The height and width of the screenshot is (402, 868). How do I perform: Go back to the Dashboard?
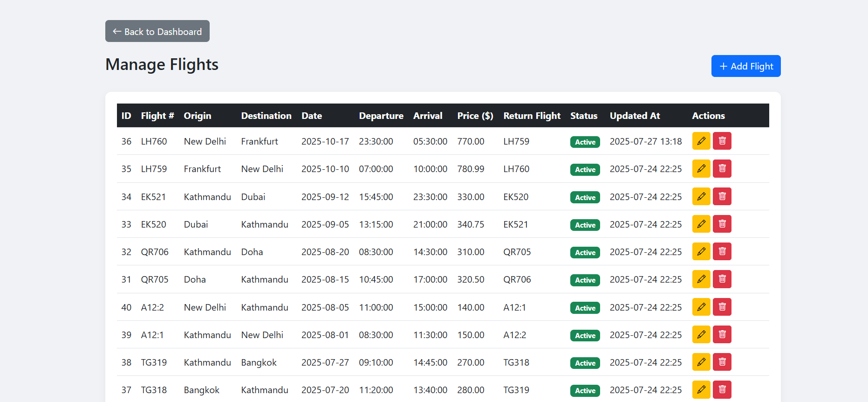(x=157, y=31)
